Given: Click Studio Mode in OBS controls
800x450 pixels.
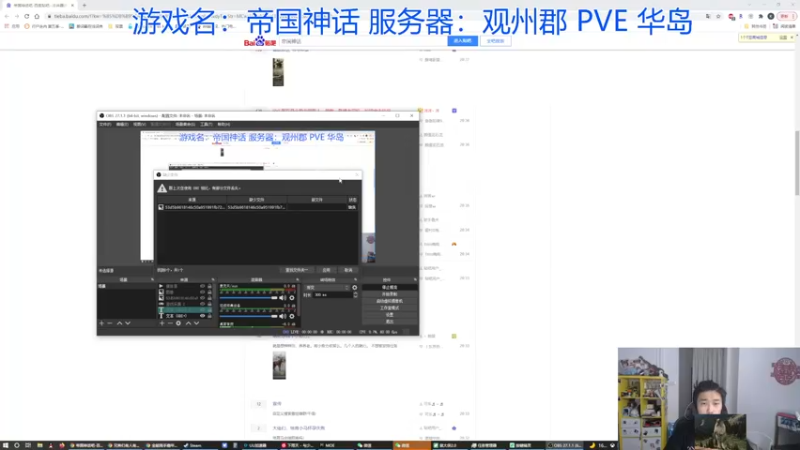Looking at the screenshot, I should [390, 308].
